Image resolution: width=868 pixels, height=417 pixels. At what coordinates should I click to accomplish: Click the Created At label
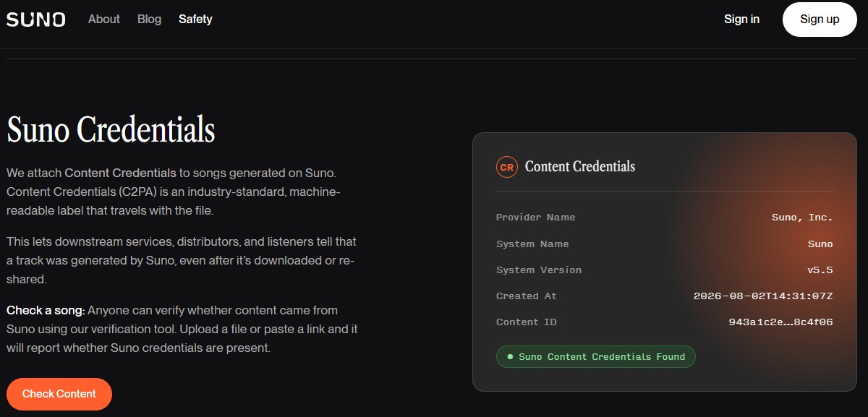527,296
